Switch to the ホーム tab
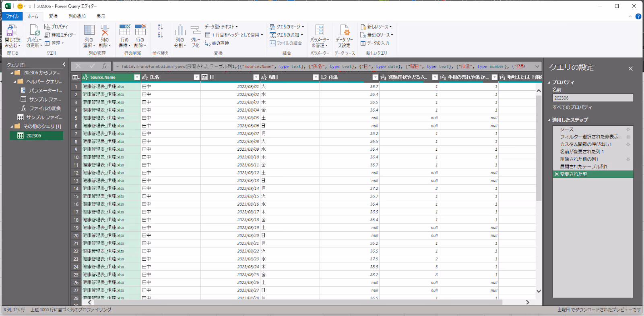The height and width of the screenshot is (316, 644). (x=33, y=17)
